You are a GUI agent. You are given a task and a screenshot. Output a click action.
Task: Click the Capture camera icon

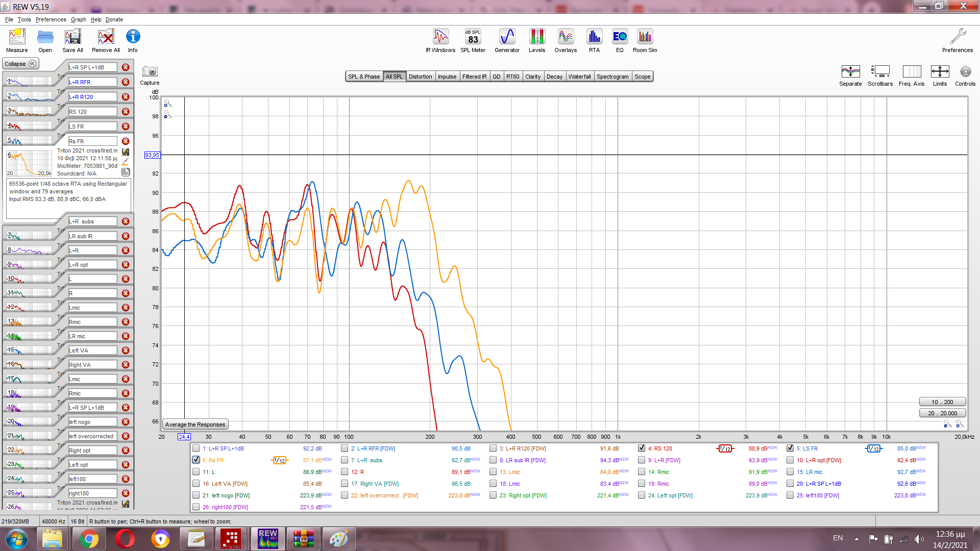(x=150, y=72)
